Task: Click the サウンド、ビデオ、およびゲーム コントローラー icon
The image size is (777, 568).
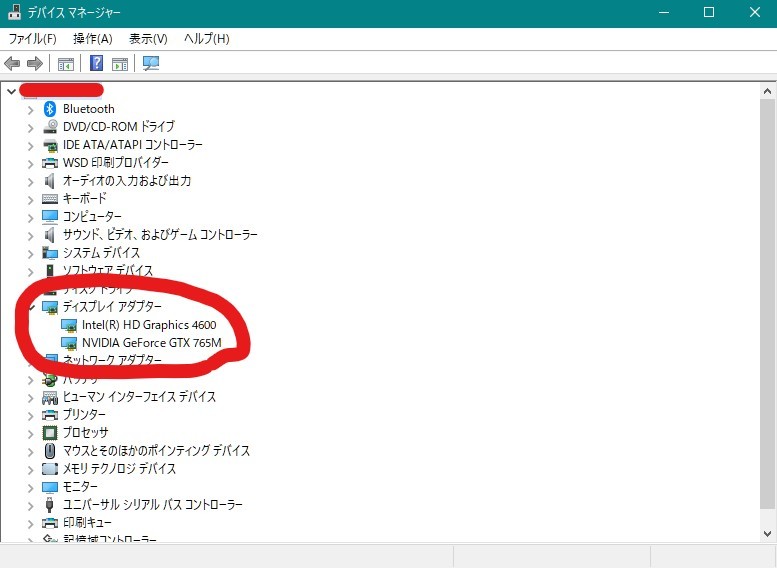Action: tap(50, 234)
